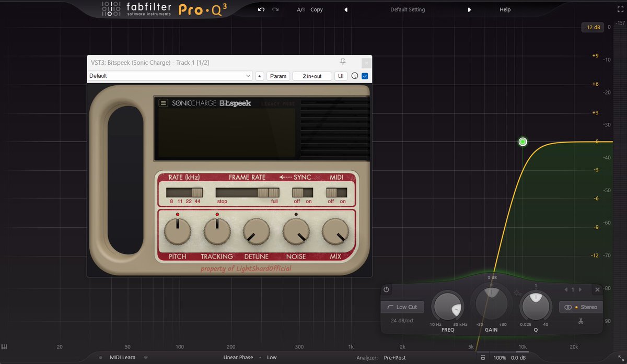This screenshot has width=627, height=364.
Task: Go to the next preset arrow
Action: click(x=469, y=9)
